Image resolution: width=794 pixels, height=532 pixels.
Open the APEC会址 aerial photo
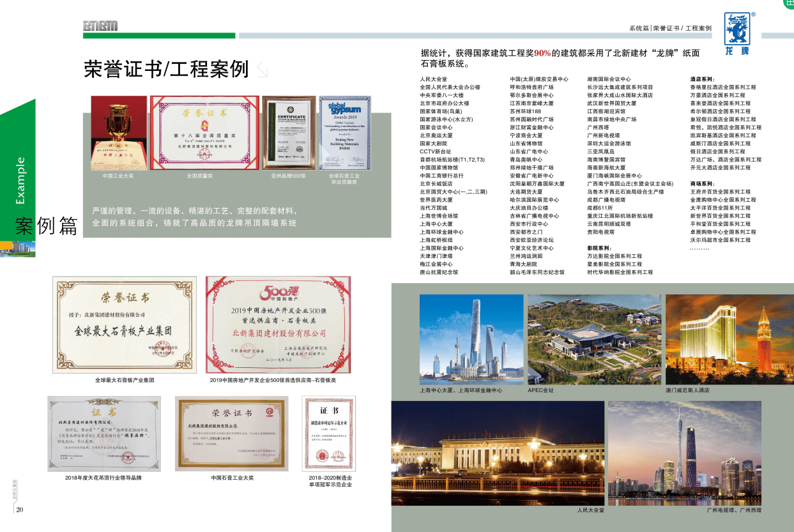pyautogui.click(x=593, y=339)
